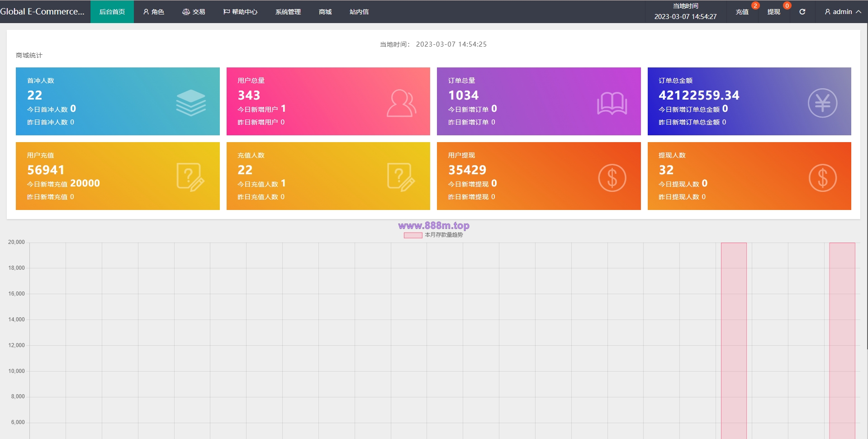This screenshot has width=868, height=439.
Task: Open the 角色 menu
Action: pos(153,12)
